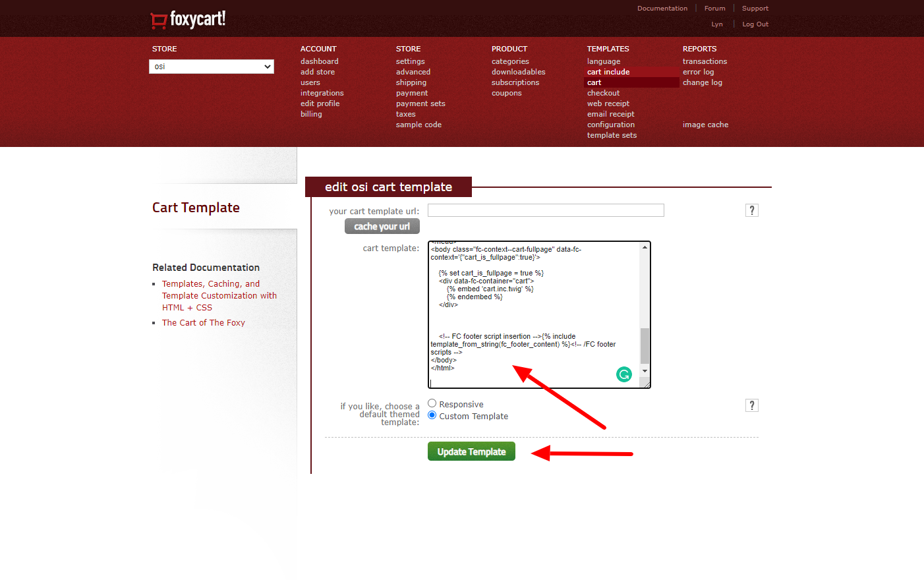
Task: Open transactions report
Action: tap(705, 61)
